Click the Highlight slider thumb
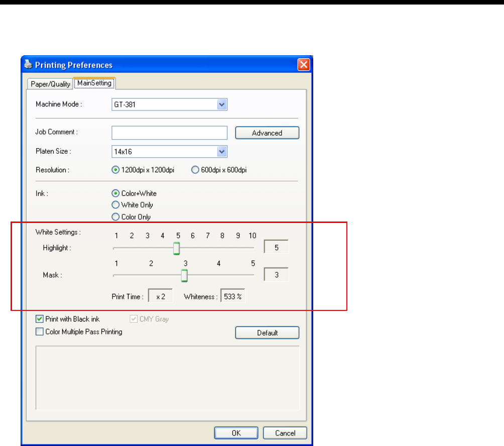Image resolution: width=504 pixels, height=446 pixels. click(x=177, y=248)
